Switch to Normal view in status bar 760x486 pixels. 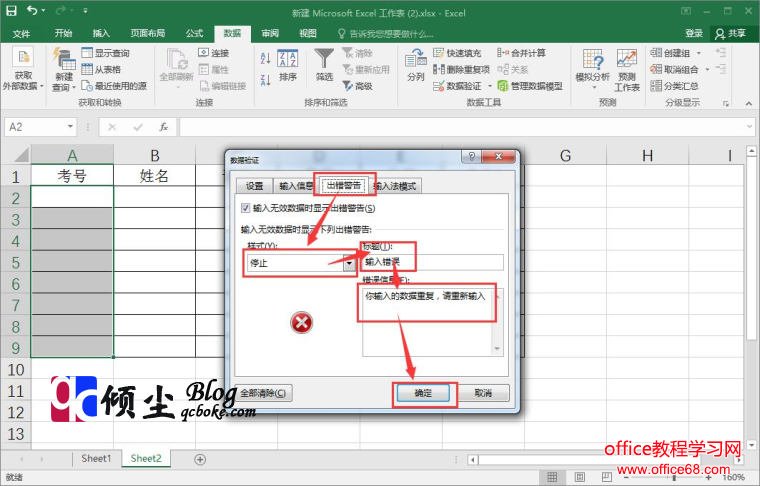[x=552, y=477]
